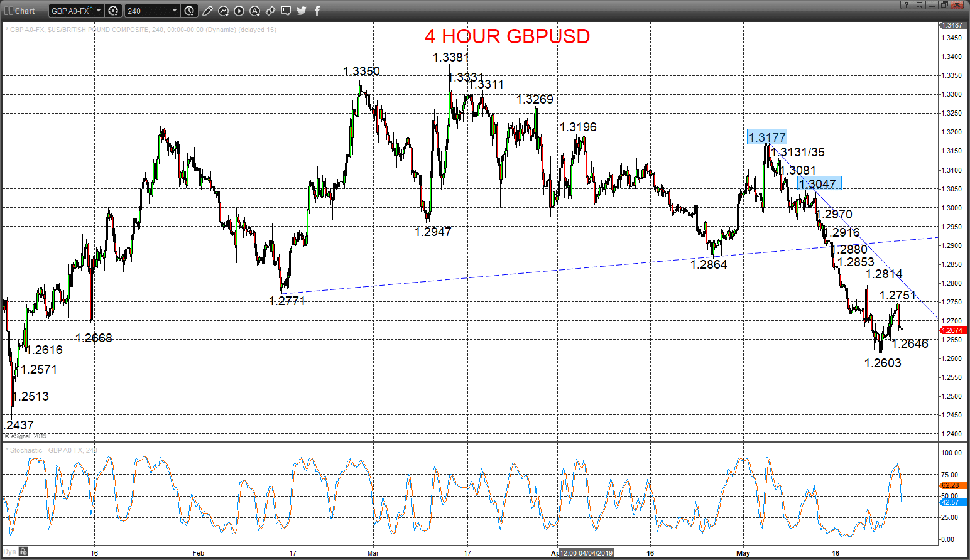Click the 1.2513 price annotation
970x560 pixels.
click(x=31, y=396)
